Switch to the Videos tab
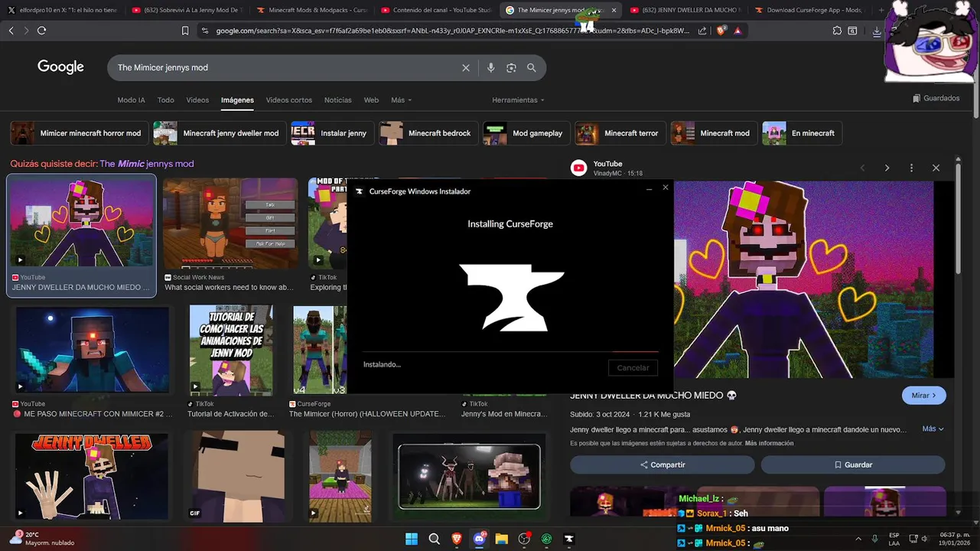This screenshot has height=551, width=980. pyautogui.click(x=197, y=100)
